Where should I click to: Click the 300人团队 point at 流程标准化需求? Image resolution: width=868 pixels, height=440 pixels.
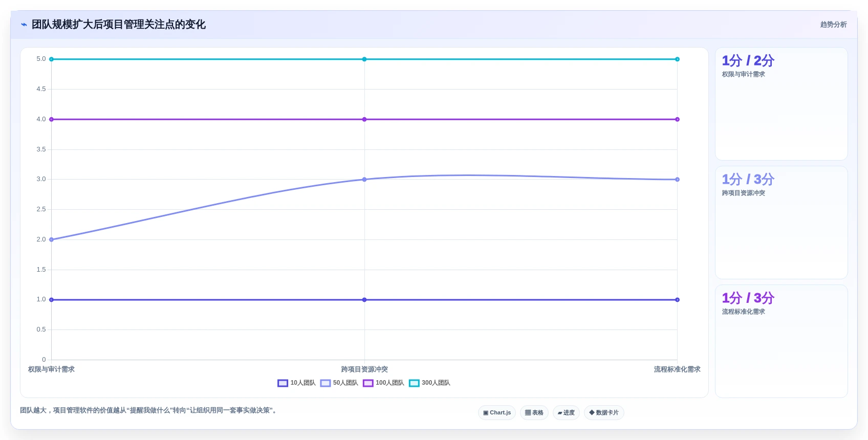pyautogui.click(x=677, y=59)
